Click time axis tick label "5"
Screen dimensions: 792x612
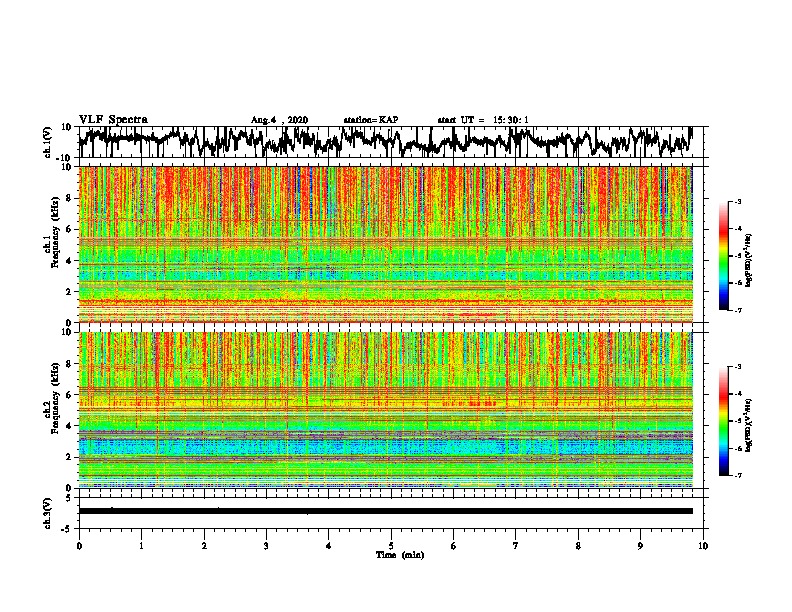[x=391, y=546]
